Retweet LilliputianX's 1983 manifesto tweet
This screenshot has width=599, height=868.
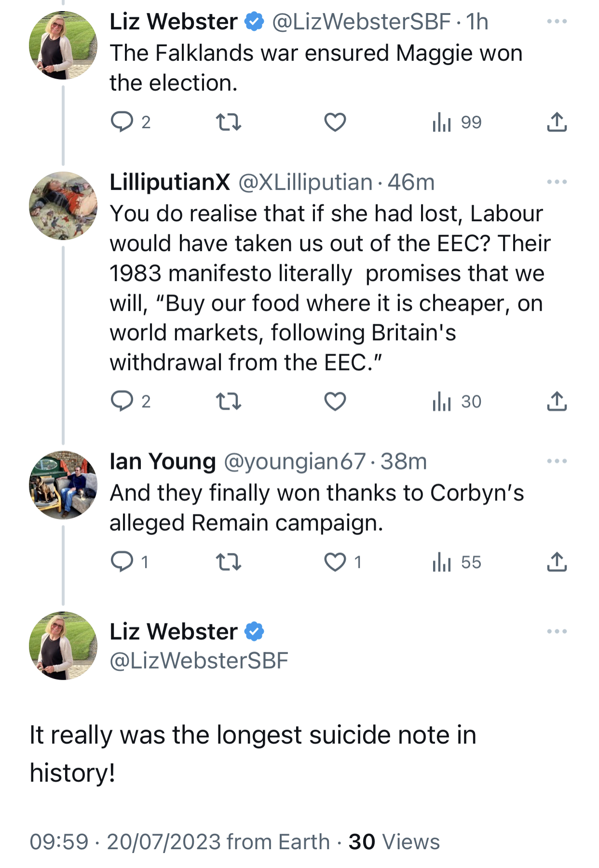click(x=228, y=401)
